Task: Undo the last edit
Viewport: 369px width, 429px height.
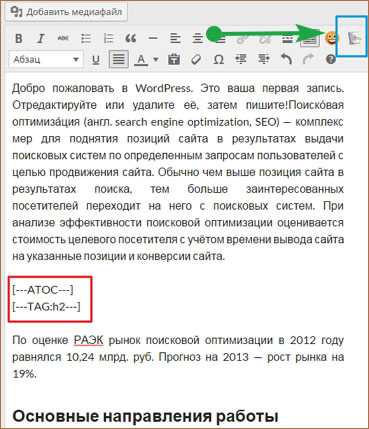Action: [286, 60]
